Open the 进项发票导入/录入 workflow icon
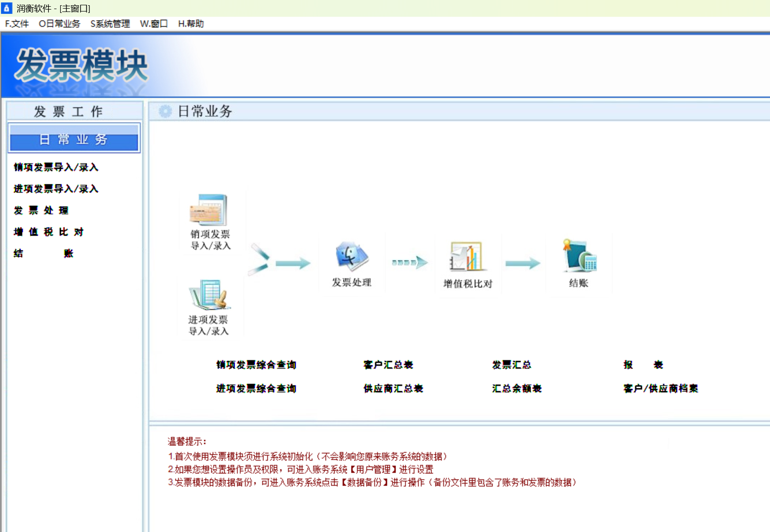This screenshot has width=770, height=532. [210, 294]
